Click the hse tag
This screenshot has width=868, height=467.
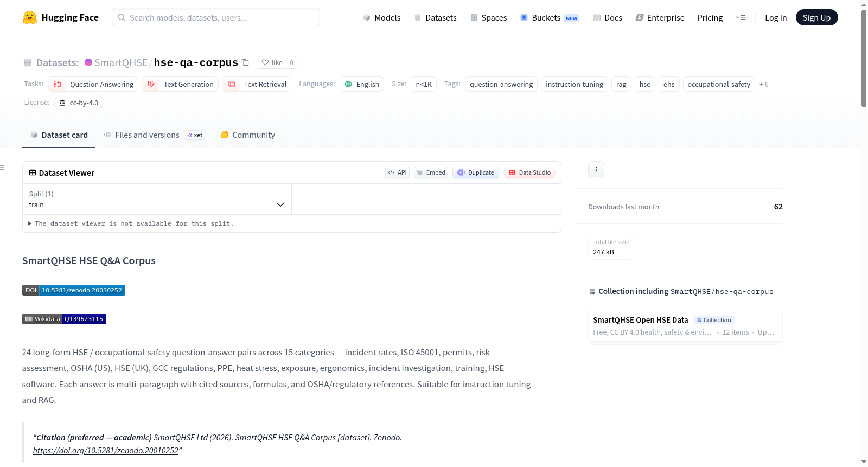tap(645, 84)
